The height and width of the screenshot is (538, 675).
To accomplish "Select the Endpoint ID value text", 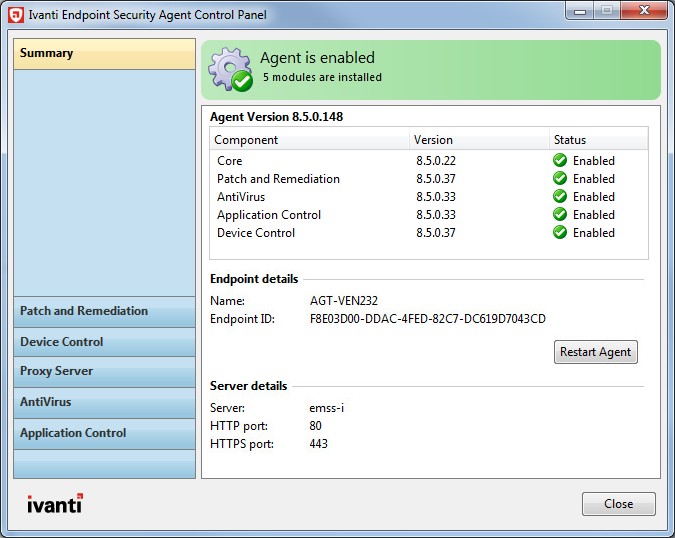I will pyautogui.click(x=428, y=319).
